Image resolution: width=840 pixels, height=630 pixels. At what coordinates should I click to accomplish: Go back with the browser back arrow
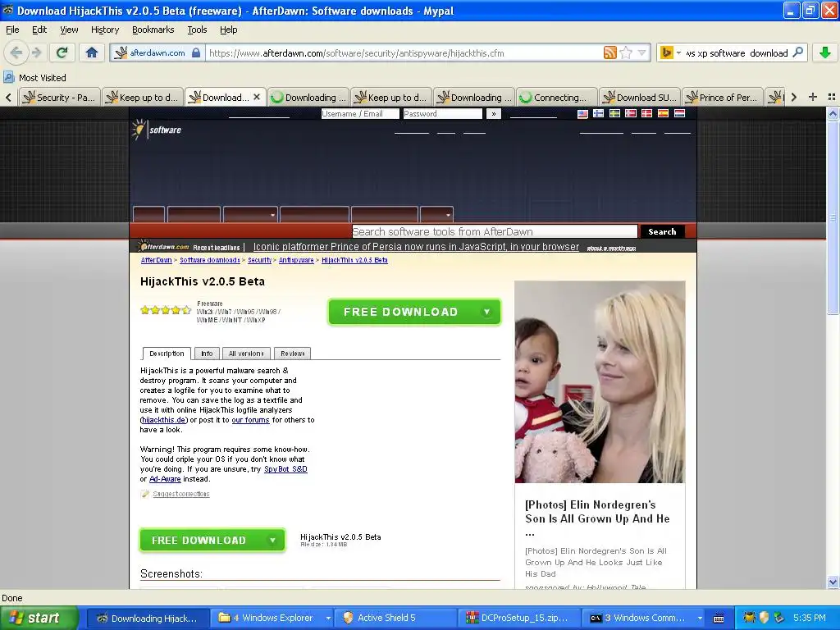click(x=16, y=52)
